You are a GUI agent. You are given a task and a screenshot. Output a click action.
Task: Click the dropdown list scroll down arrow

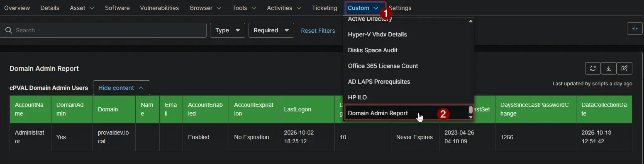[x=471, y=117]
